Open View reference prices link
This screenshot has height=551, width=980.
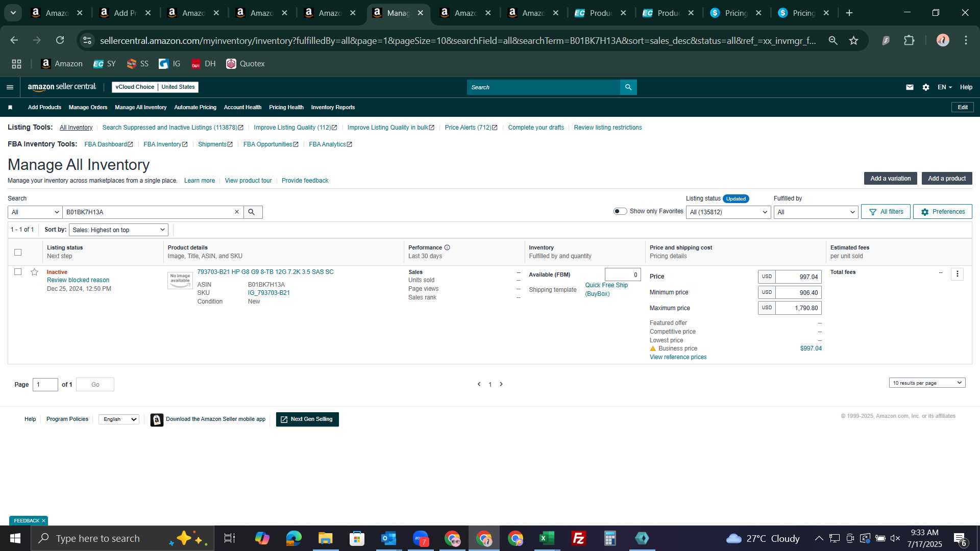coord(678,357)
